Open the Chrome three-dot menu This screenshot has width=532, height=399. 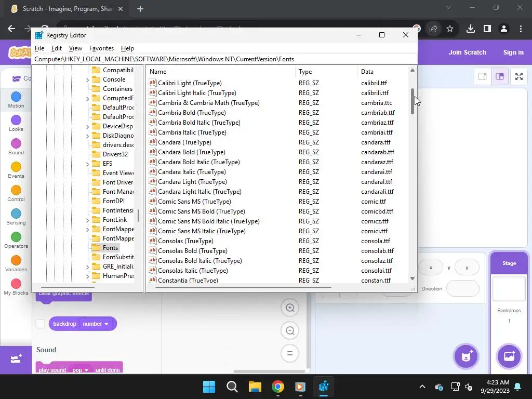pyautogui.click(x=521, y=29)
